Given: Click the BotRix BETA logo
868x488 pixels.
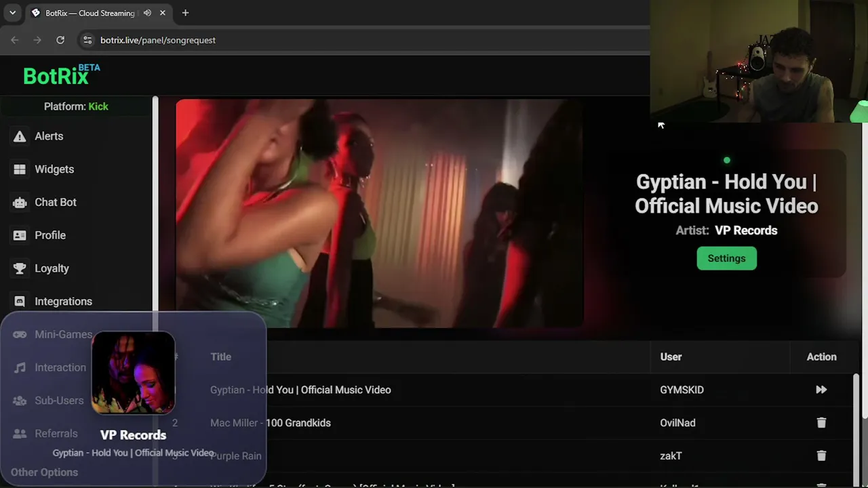Looking at the screenshot, I should (x=61, y=75).
